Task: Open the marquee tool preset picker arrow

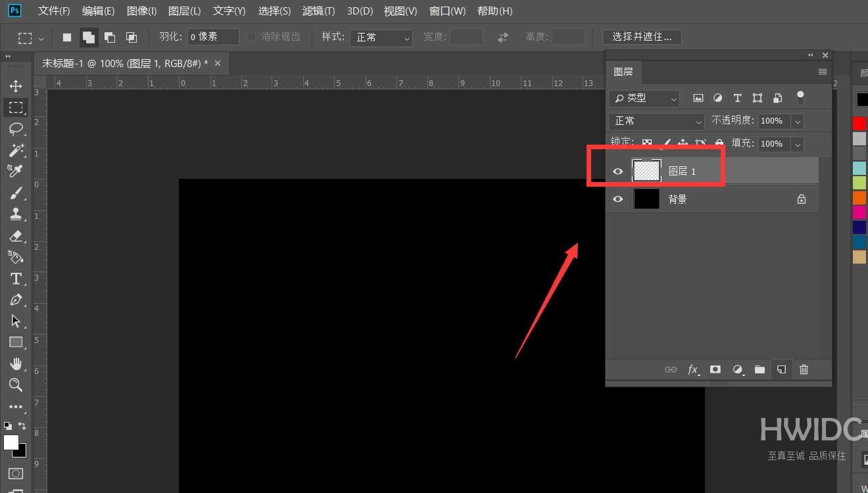Action: [41, 38]
